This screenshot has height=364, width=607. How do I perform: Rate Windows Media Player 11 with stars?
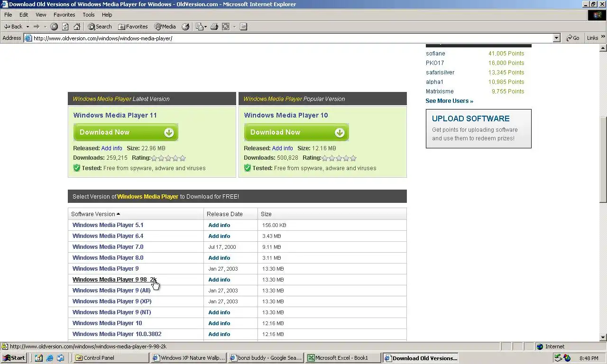coord(168,158)
